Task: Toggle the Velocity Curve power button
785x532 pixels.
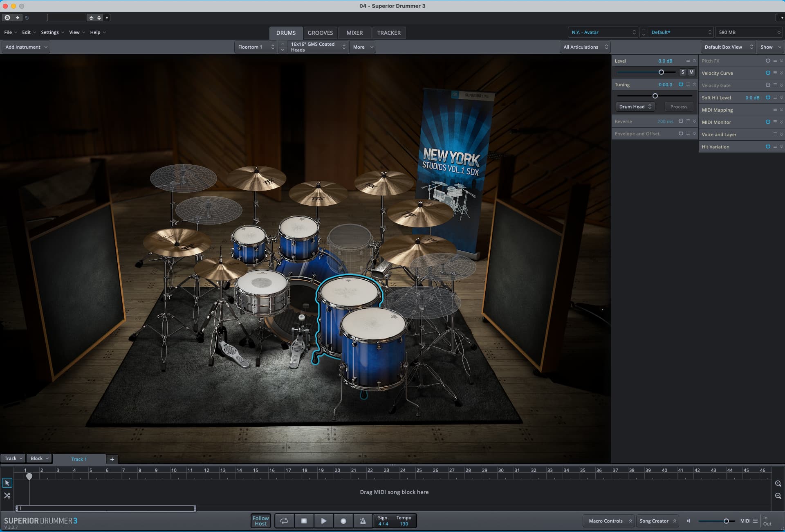Action: pos(767,73)
